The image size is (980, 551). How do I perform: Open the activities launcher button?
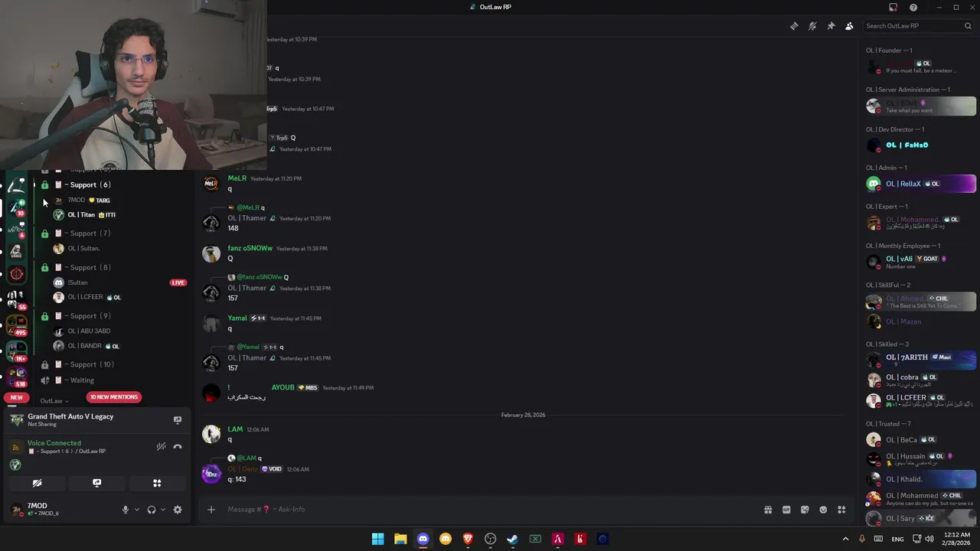[x=157, y=483]
